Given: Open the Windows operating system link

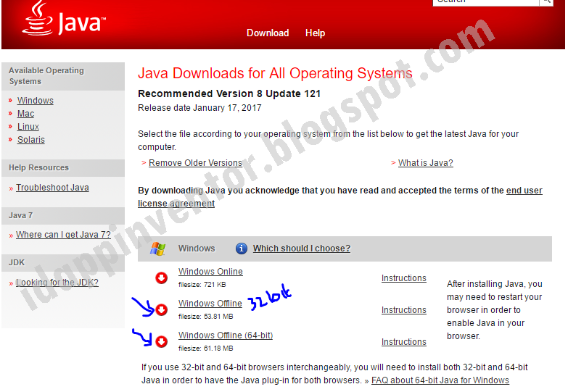Looking at the screenshot, I should click(x=36, y=101).
